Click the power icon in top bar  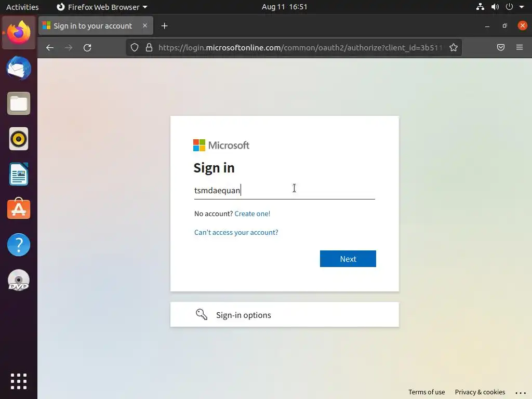pyautogui.click(x=509, y=7)
